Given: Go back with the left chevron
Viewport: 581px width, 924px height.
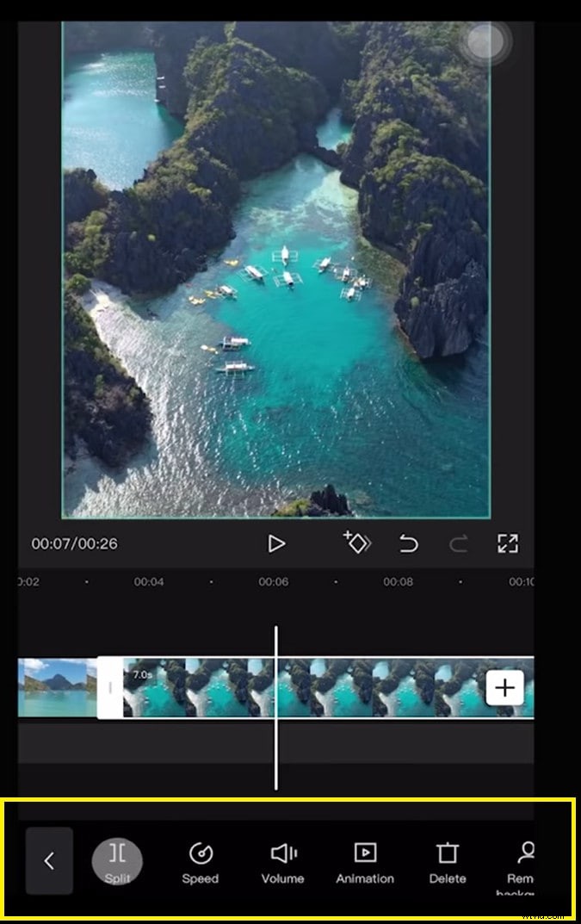Looking at the screenshot, I should click(50, 861).
